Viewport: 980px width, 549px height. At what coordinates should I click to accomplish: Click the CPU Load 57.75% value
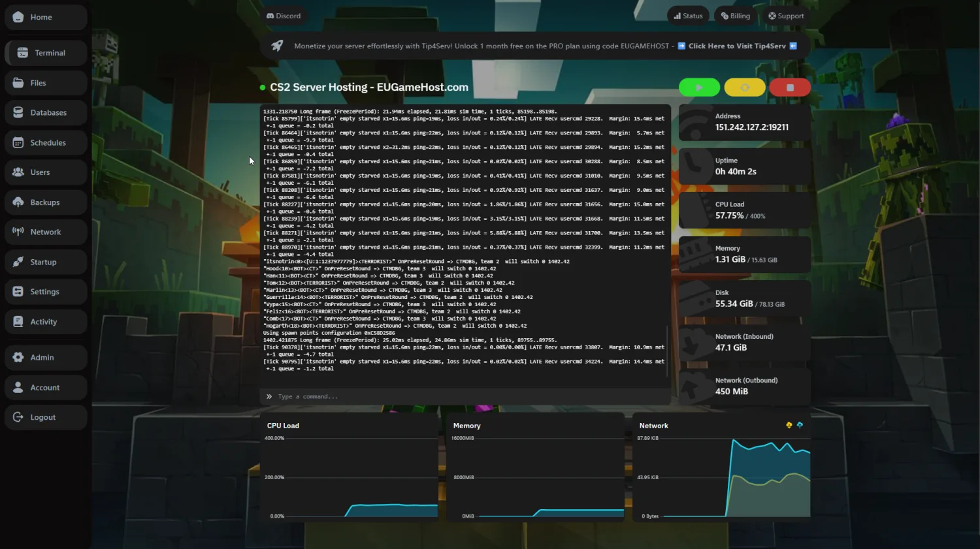click(729, 215)
